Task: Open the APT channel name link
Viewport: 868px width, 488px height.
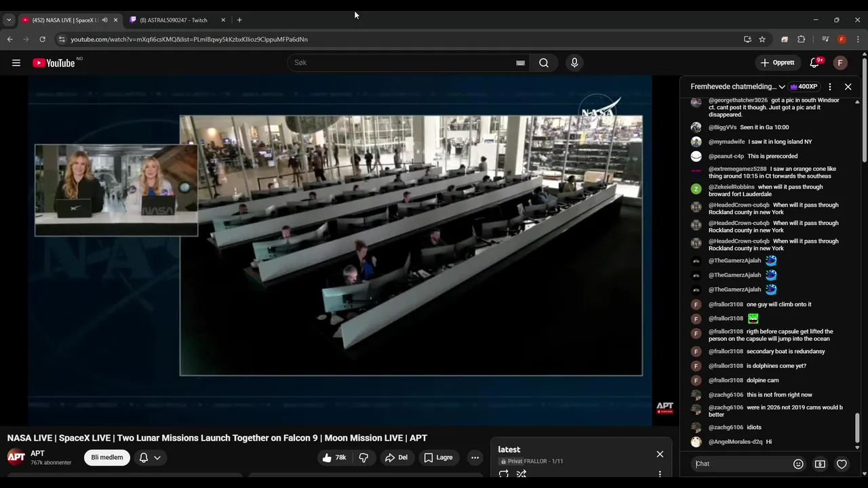Action: click(x=37, y=453)
